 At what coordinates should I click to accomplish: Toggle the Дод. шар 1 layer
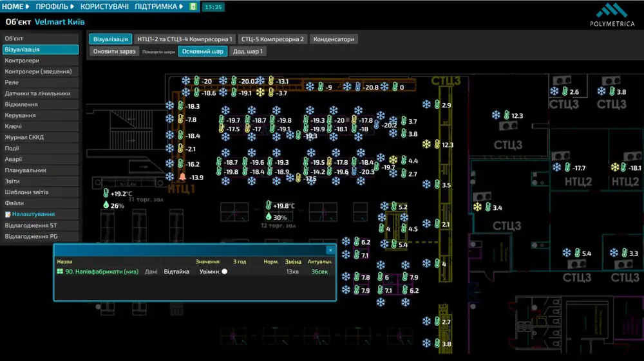248,51
